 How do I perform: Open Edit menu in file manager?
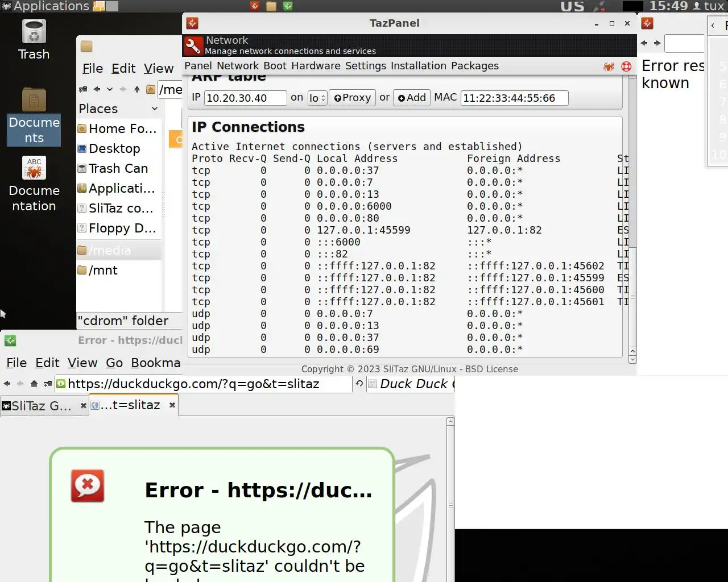point(123,69)
